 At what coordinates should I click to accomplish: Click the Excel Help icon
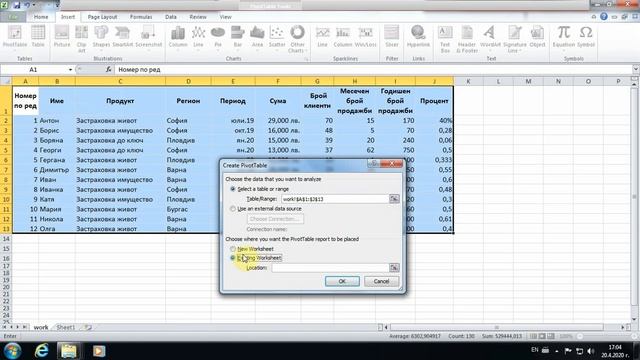coord(604,17)
